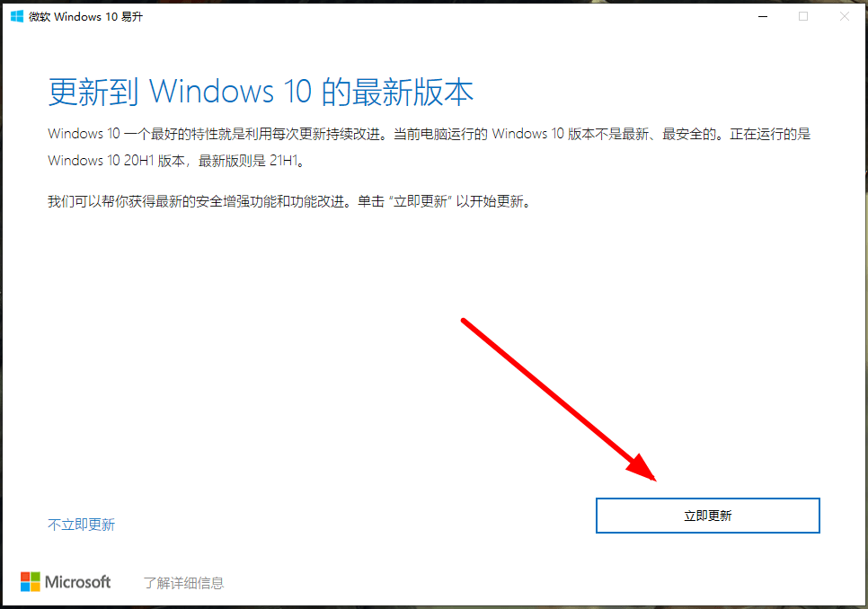Click the heading 更新到 Windows 10 的最新版本
This screenshot has width=868, height=609.
261,92
